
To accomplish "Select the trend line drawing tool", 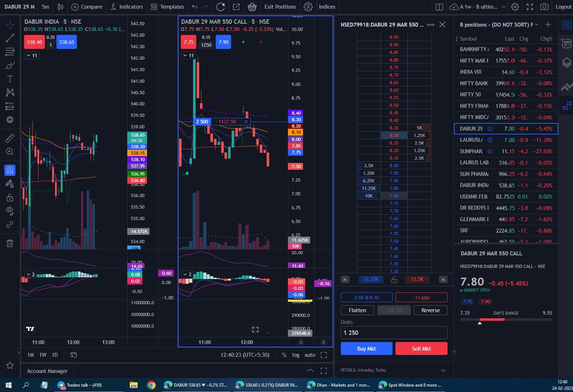I will 10,38.
